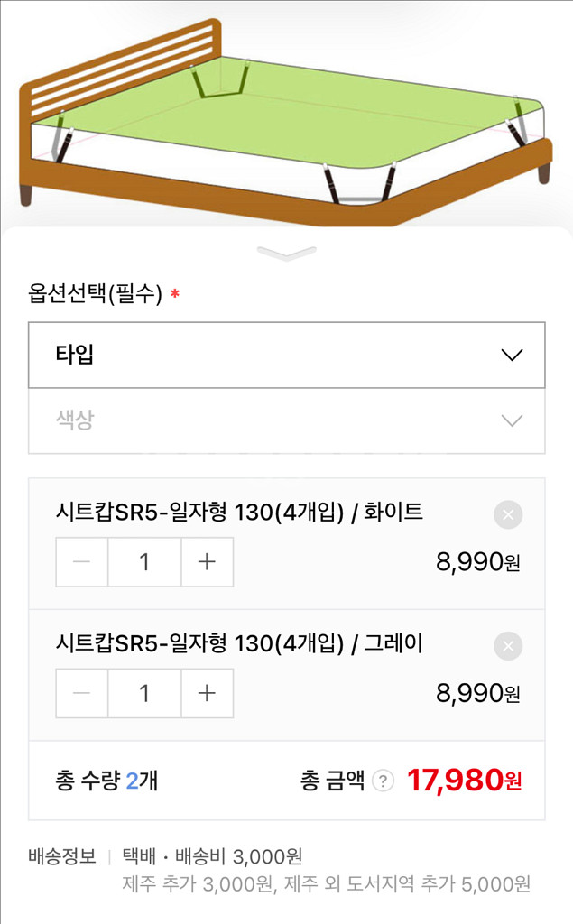Click the 그레이 option quantity field
This screenshot has height=924, width=573.
click(143, 693)
